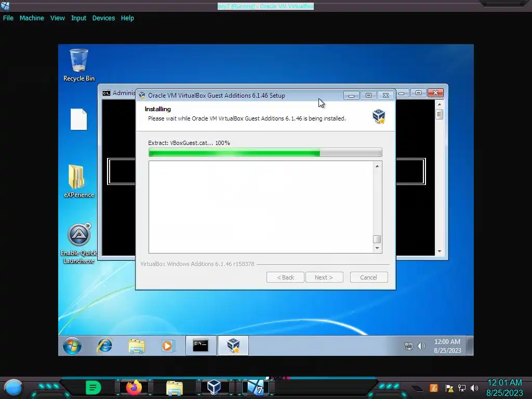The image size is (532, 399).
Task: Click the install log scroll up arrow
Action: pos(377,166)
